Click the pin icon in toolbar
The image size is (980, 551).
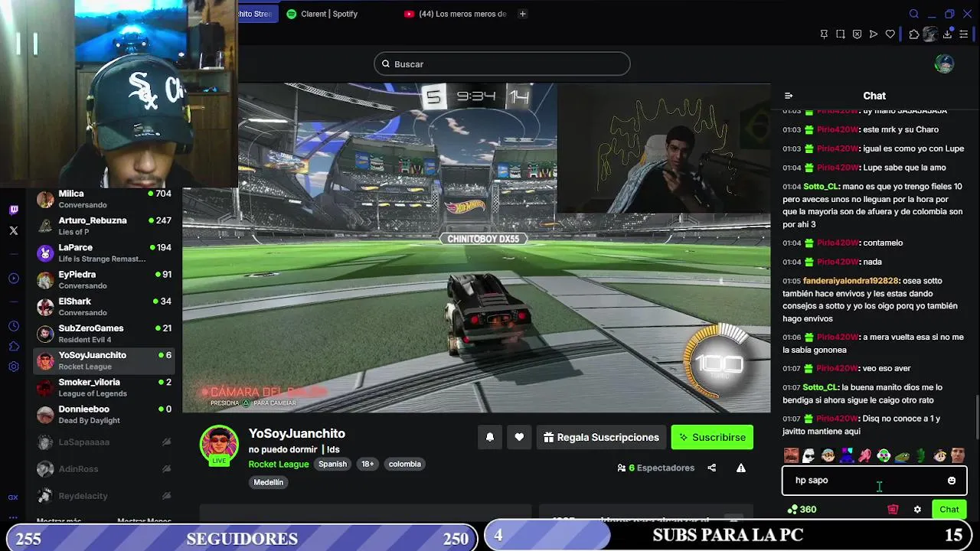824,34
